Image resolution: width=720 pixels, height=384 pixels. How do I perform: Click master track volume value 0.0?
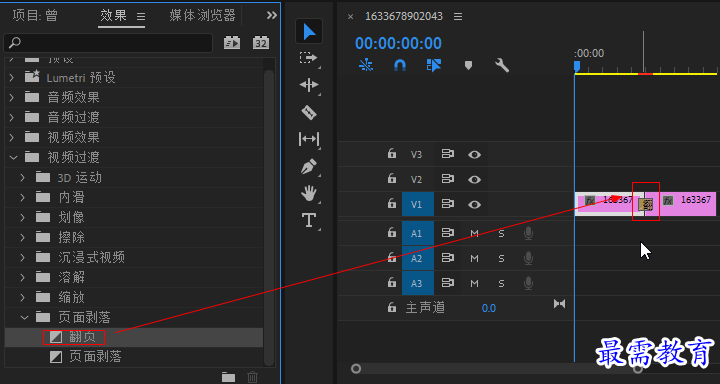tap(489, 308)
